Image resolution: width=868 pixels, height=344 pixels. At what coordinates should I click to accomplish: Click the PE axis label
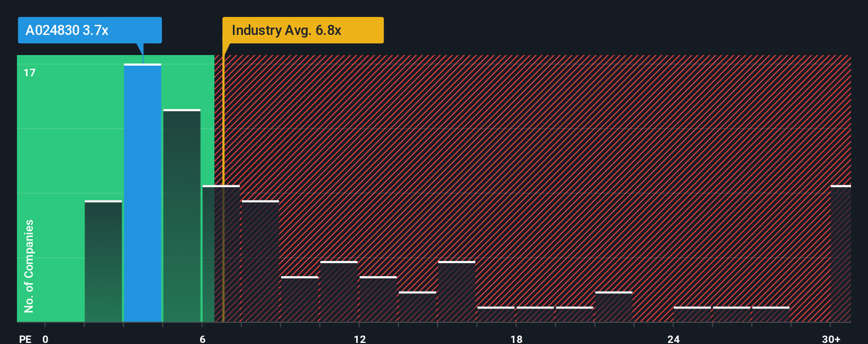pos(25,339)
